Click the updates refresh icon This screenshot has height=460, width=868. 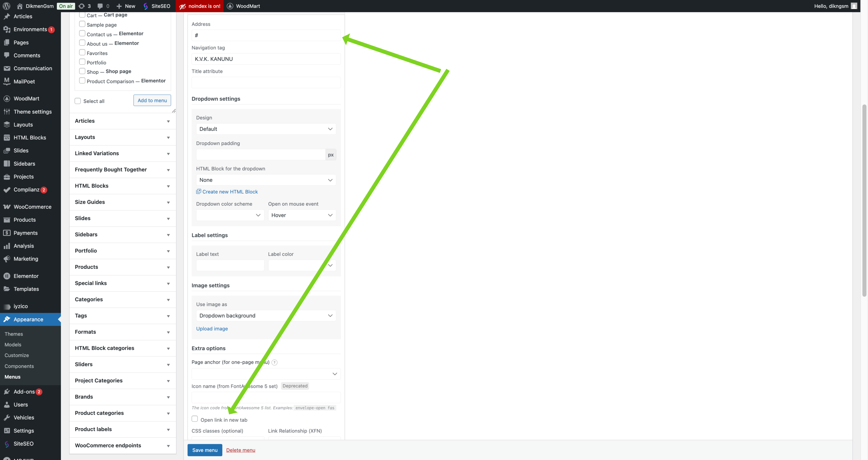pos(82,6)
